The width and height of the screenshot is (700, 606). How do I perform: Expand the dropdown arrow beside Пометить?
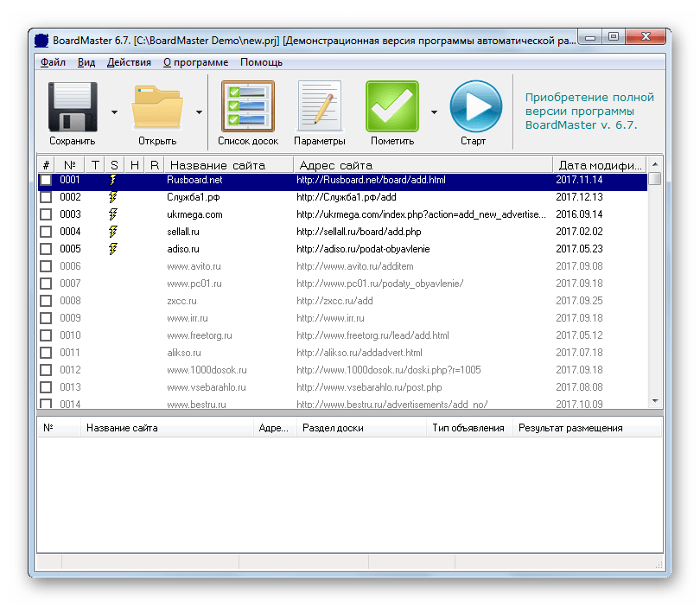(x=434, y=112)
